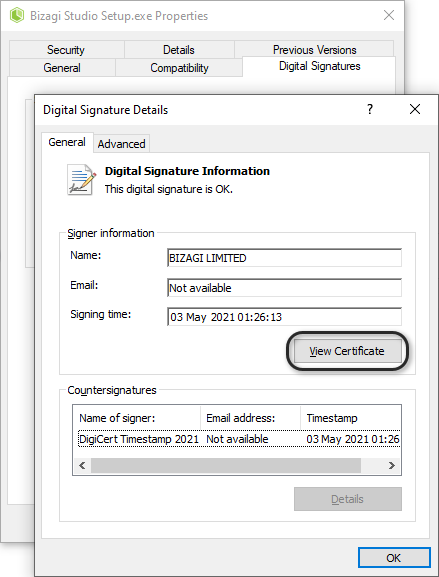Open the Security tab in Properties window
439x577 pixels.
tap(66, 50)
